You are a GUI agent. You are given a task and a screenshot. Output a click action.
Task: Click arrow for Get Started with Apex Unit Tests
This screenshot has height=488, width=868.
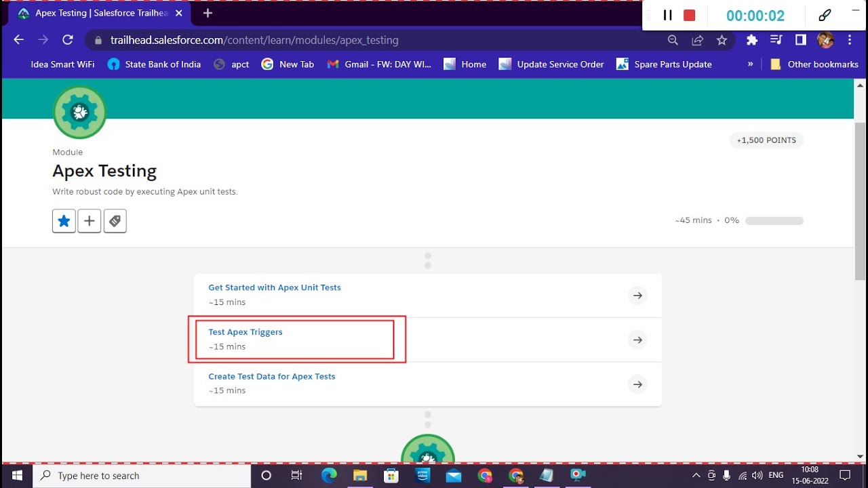[x=637, y=296]
